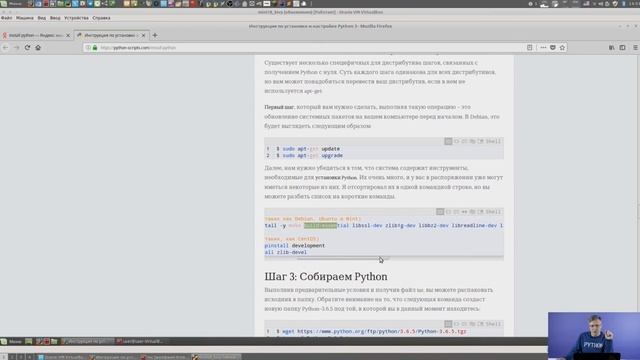
Task: Toggle line numbers on build-essential code block
Action: (440, 211)
